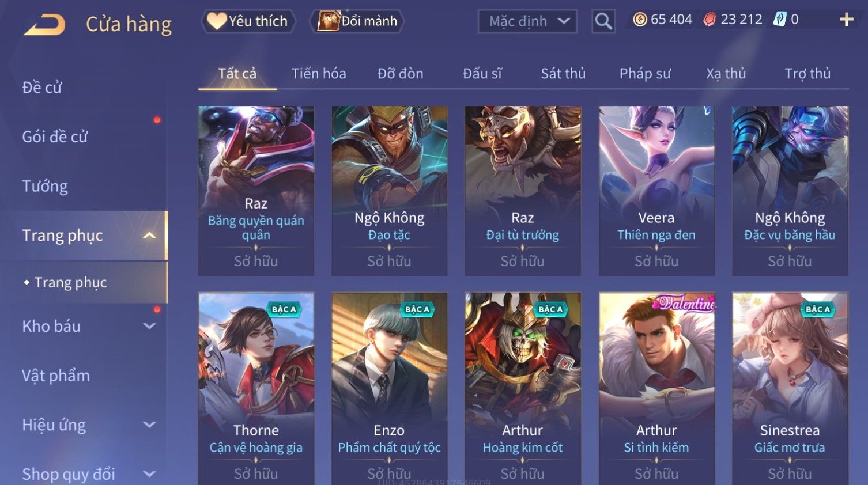868x485 pixels.
Task: Select the Veera Thiên nga đen skin card
Action: coord(656,191)
